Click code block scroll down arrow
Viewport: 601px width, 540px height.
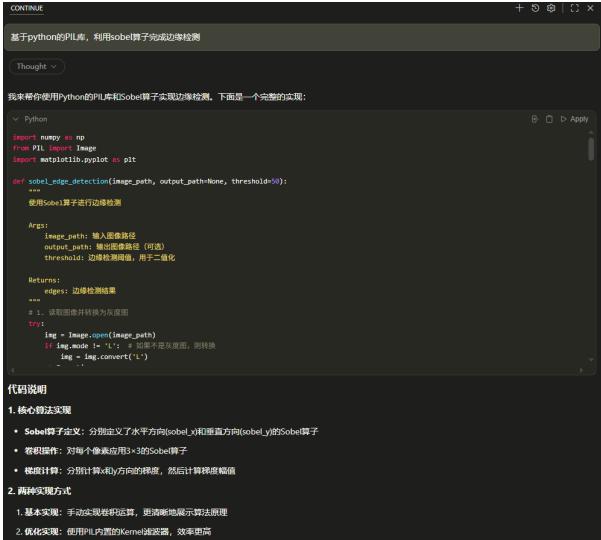pos(591,359)
